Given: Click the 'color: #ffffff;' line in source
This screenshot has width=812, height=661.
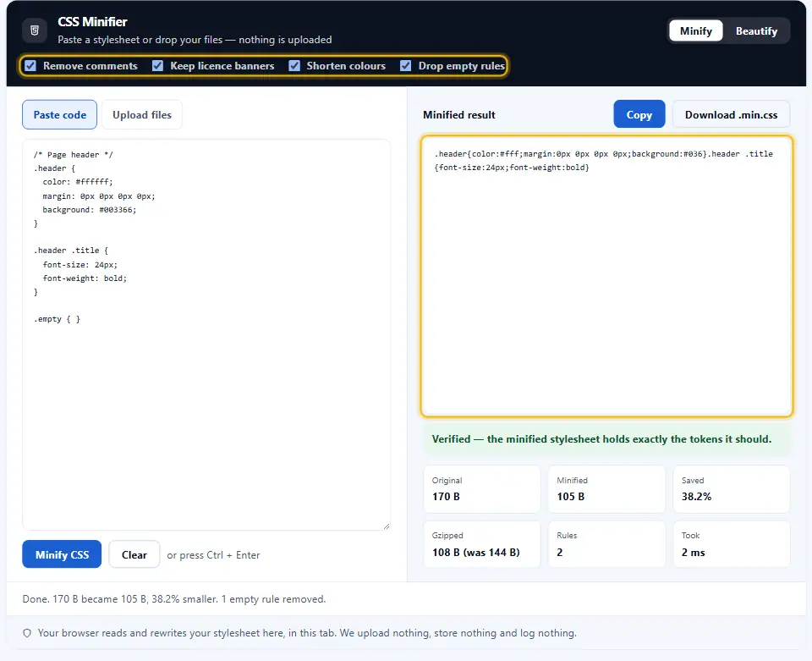Looking at the screenshot, I should (78, 182).
